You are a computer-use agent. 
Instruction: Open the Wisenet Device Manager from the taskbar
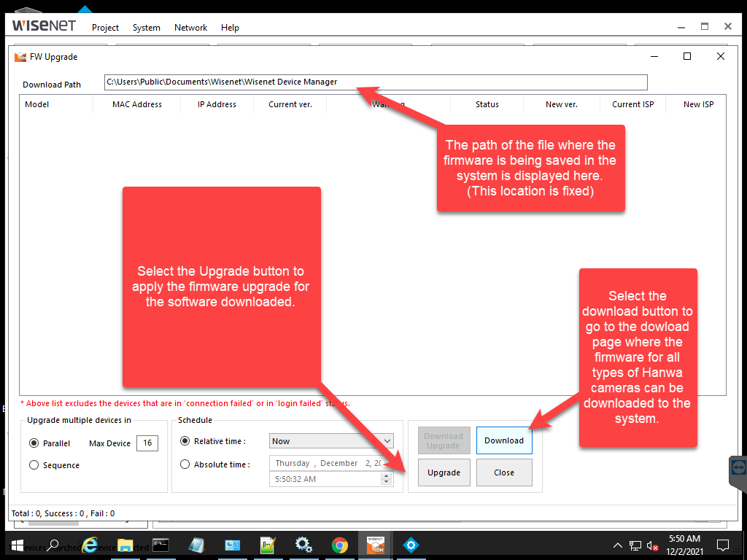(x=375, y=545)
